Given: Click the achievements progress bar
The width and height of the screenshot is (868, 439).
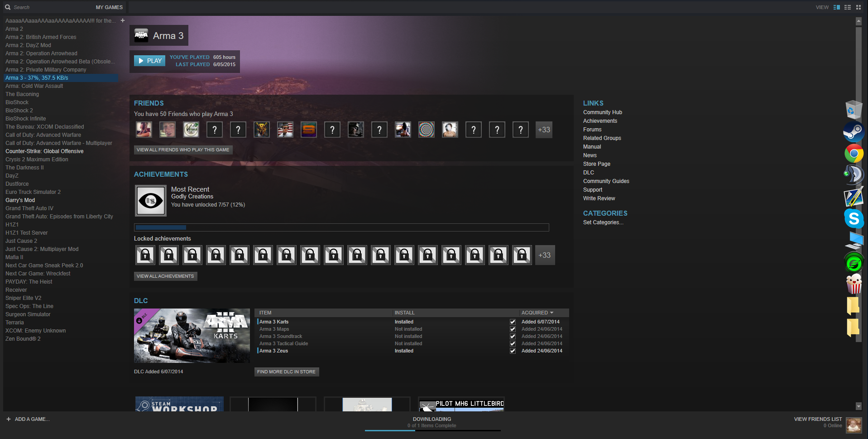Looking at the screenshot, I should coord(341,227).
